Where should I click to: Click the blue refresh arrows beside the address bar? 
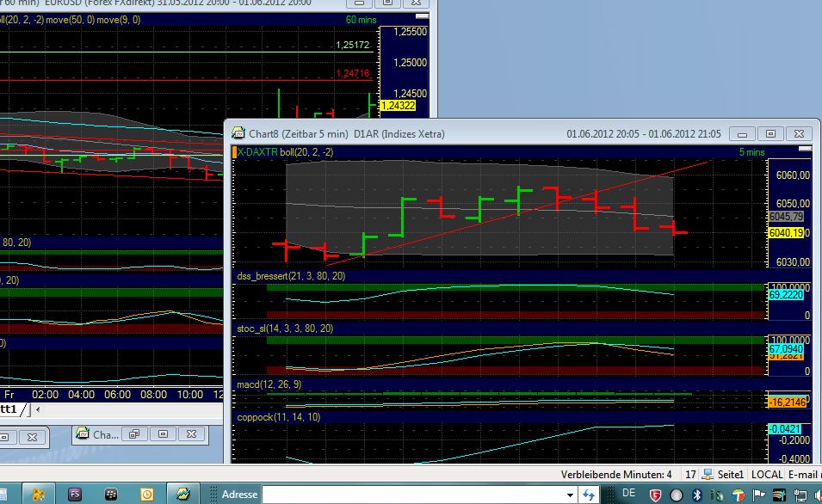click(590, 495)
